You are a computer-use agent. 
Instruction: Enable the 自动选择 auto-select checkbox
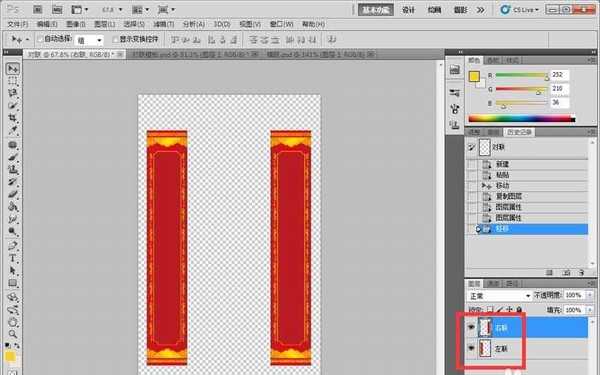coord(40,39)
